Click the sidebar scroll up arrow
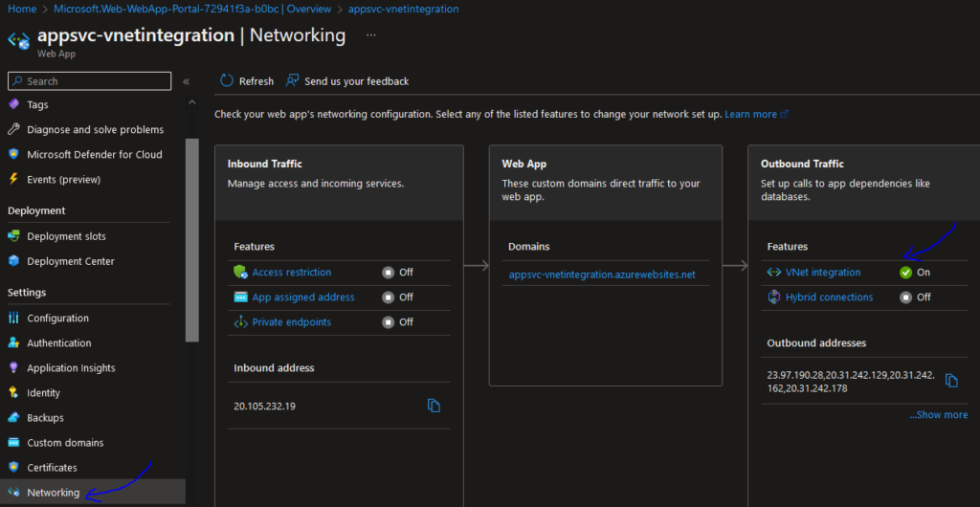Viewport: 980px width, 507px height. click(191, 101)
